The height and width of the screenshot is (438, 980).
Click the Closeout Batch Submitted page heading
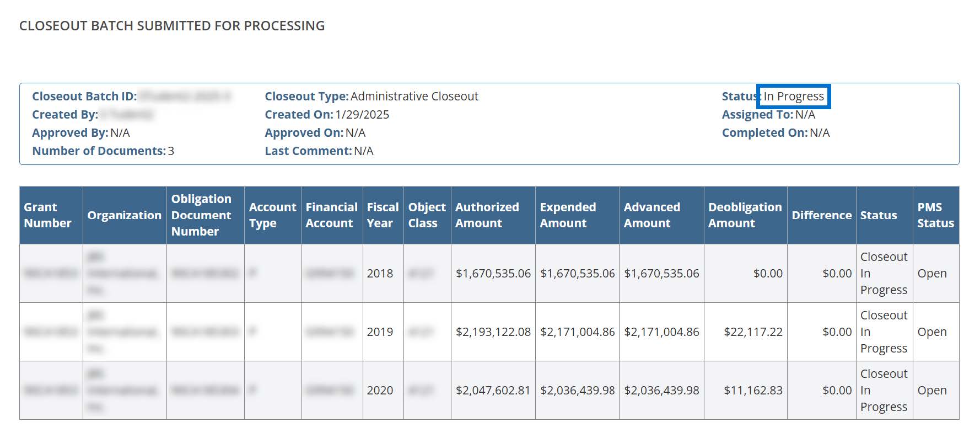172,26
